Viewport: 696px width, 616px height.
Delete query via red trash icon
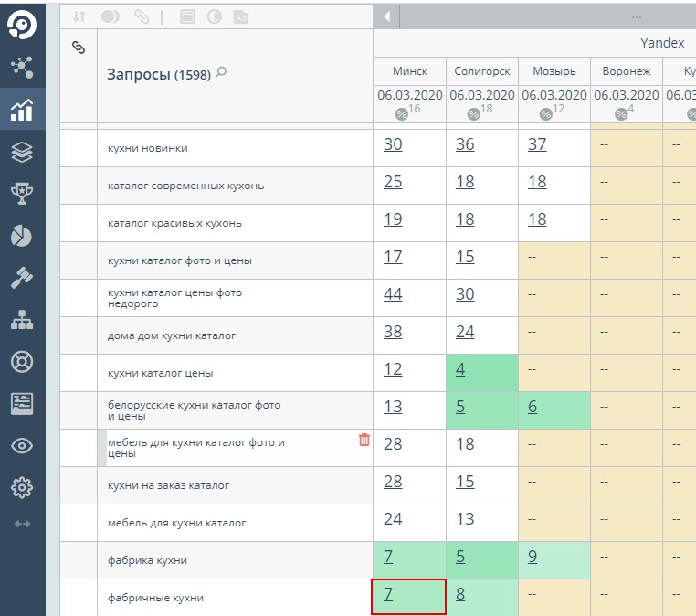pyautogui.click(x=364, y=440)
